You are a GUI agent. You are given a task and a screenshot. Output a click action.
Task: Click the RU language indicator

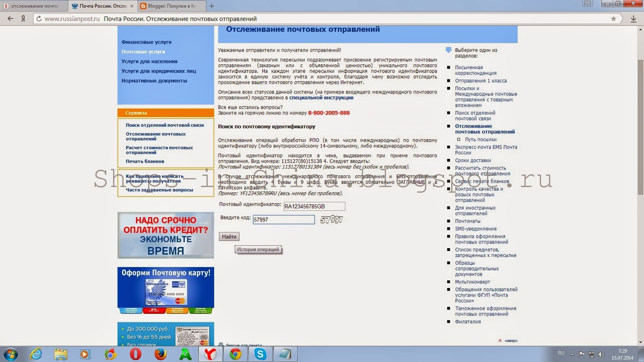(561, 353)
